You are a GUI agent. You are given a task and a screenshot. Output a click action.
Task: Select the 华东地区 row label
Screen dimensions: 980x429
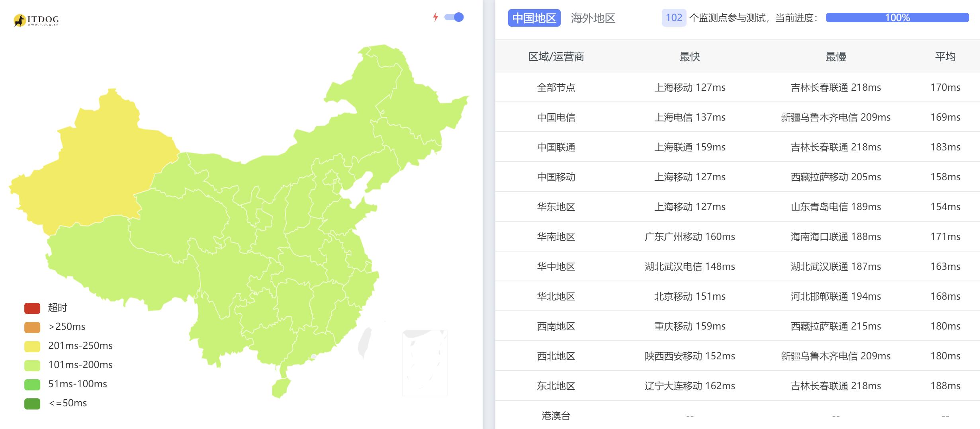[x=556, y=207]
